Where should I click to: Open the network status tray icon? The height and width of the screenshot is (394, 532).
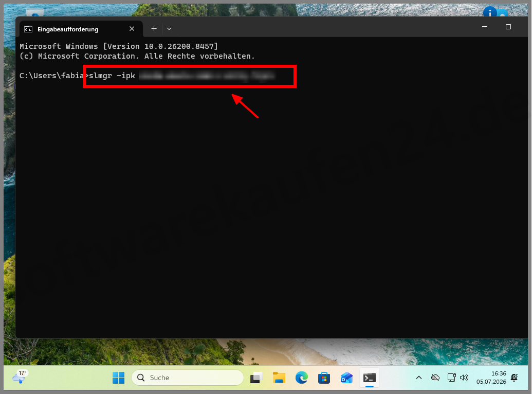coord(451,378)
